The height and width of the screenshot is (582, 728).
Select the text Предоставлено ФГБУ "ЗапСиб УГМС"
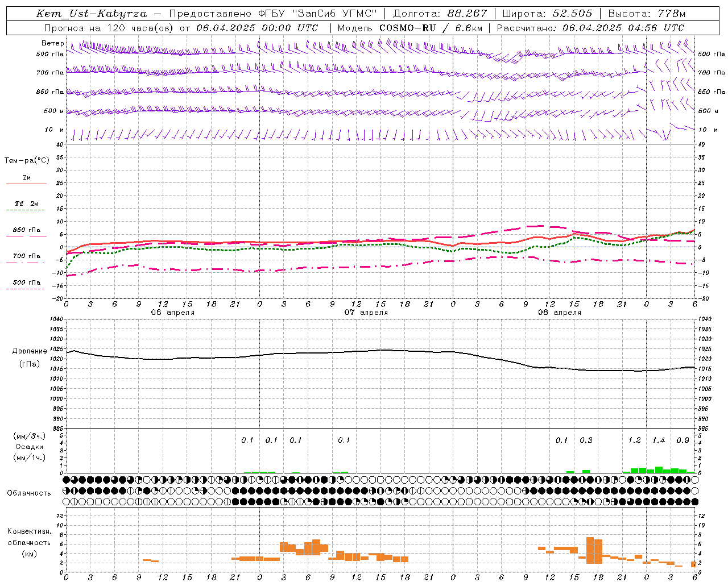point(273,14)
